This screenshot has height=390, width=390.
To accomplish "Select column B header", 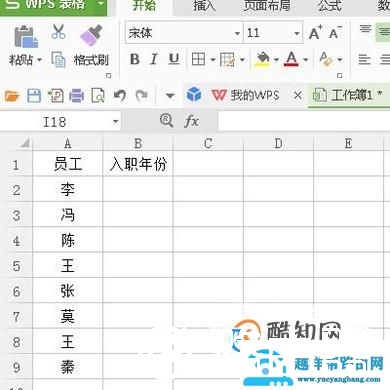I will pos(138,144).
